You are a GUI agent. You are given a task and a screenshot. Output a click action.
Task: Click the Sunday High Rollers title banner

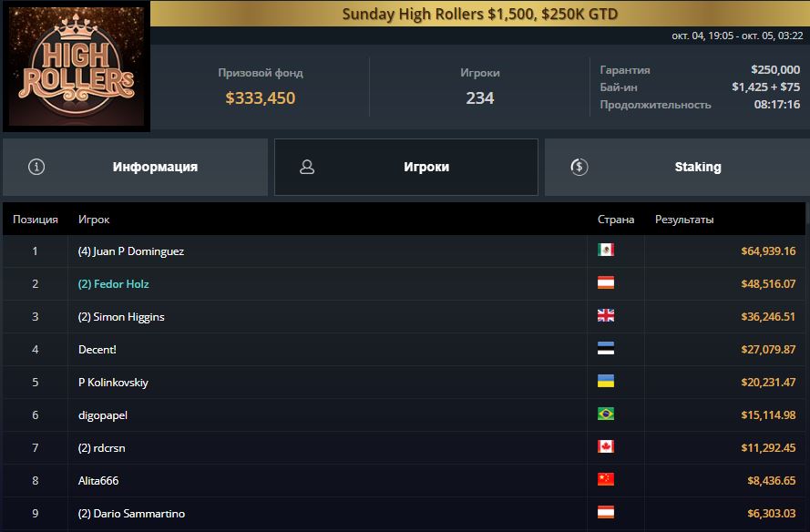pyautogui.click(x=480, y=14)
